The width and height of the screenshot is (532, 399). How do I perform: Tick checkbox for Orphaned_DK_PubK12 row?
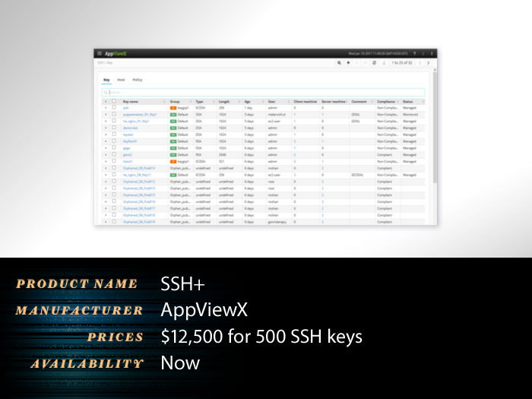[x=114, y=182]
